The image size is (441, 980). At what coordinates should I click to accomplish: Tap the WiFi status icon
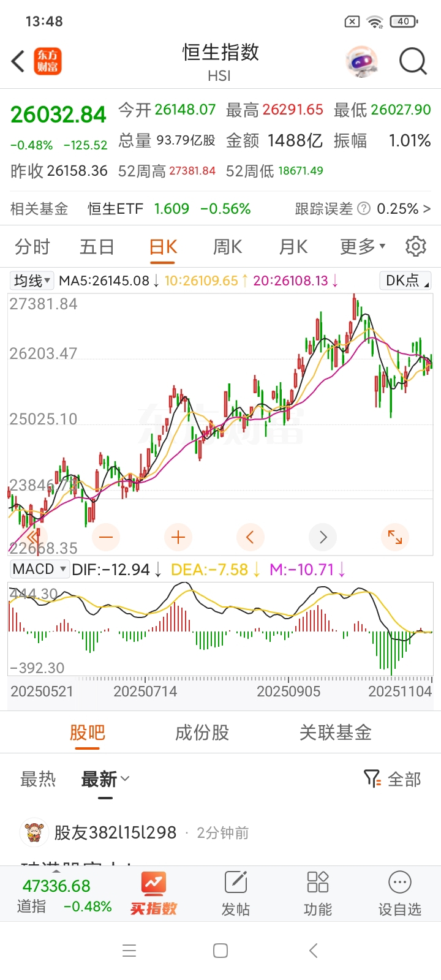point(375,22)
